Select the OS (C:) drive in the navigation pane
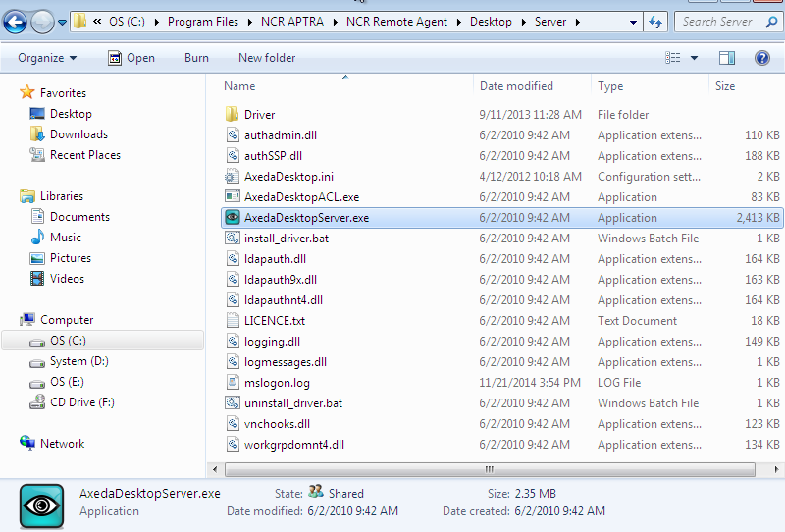 (x=103, y=341)
